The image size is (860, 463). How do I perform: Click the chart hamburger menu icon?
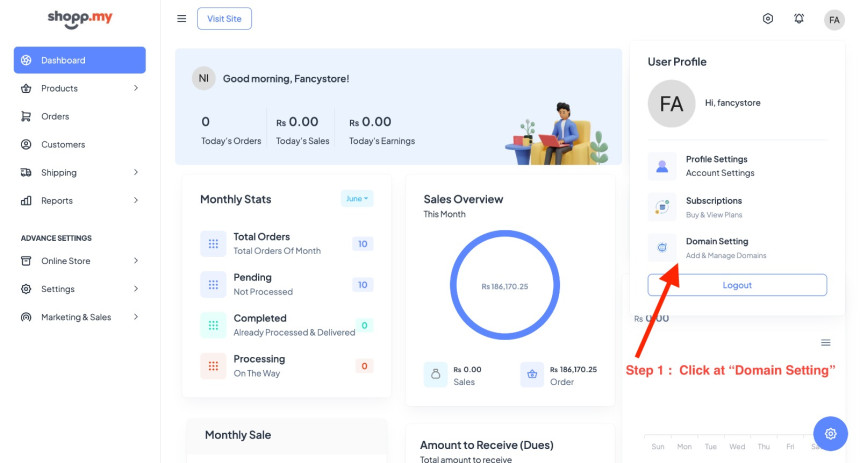(826, 343)
